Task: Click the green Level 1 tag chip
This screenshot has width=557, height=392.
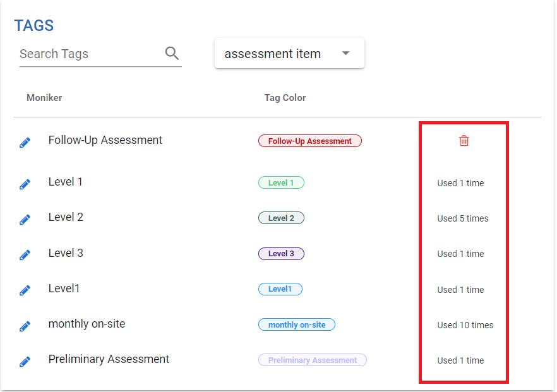Action: coord(281,183)
